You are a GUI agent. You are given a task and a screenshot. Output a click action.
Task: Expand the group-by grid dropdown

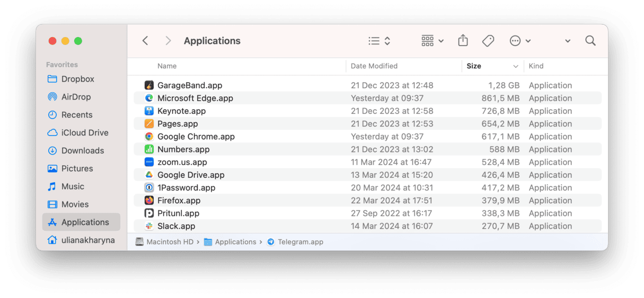point(433,41)
